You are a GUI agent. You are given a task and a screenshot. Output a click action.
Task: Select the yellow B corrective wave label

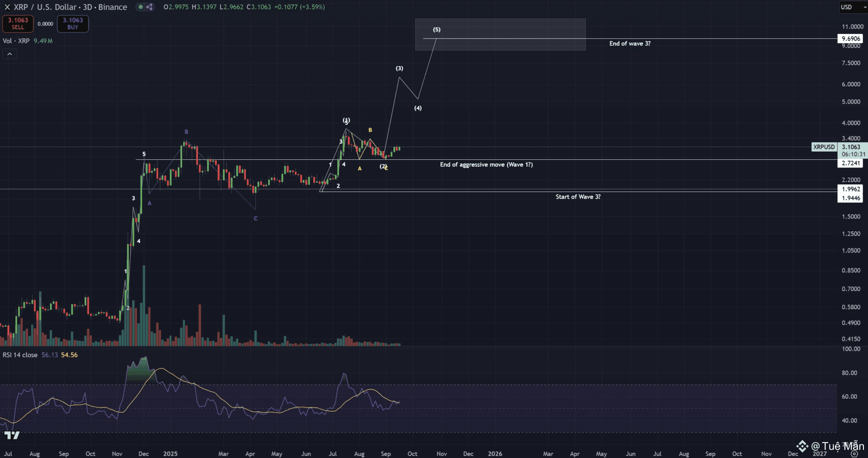click(x=370, y=130)
